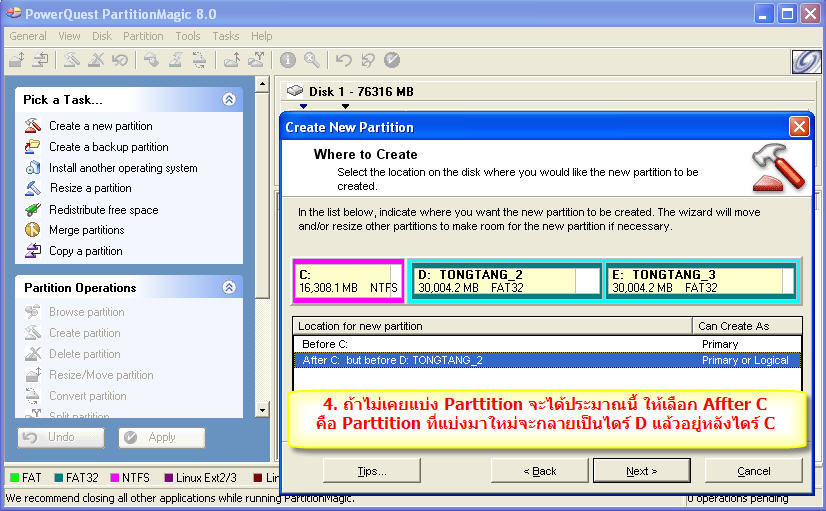The height and width of the screenshot is (511, 826).
Task: Open the General menu
Action: [27, 36]
